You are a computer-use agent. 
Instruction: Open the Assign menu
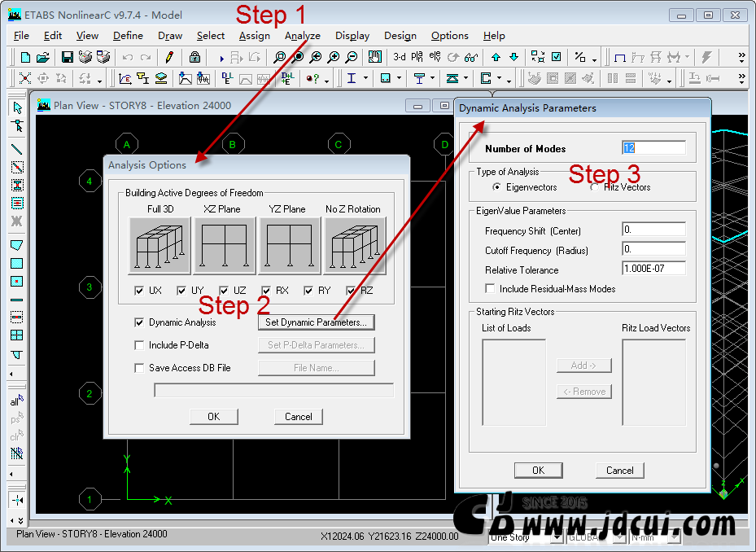(x=254, y=36)
